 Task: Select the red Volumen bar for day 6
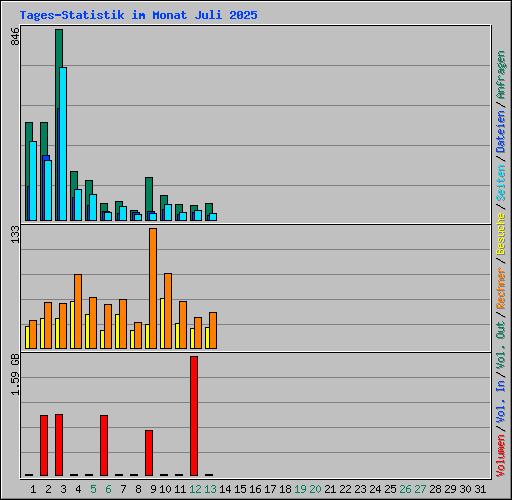click(104, 445)
